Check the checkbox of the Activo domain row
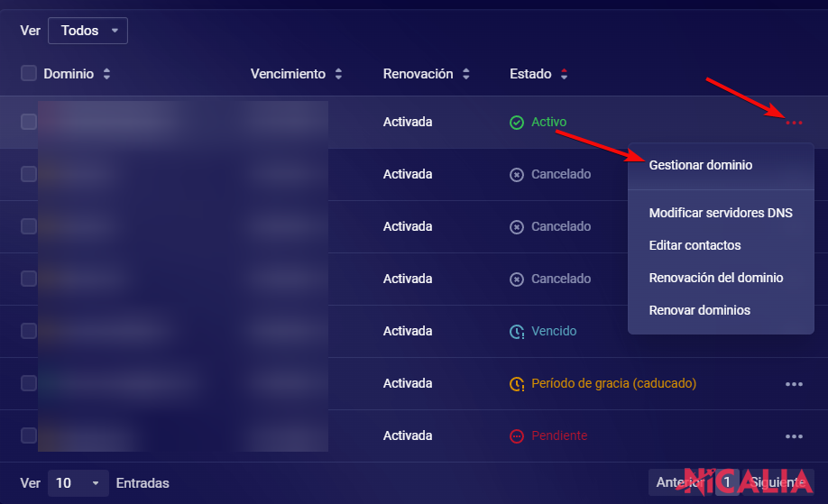This screenshot has height=504, width=828. click(x=29, y=122)
